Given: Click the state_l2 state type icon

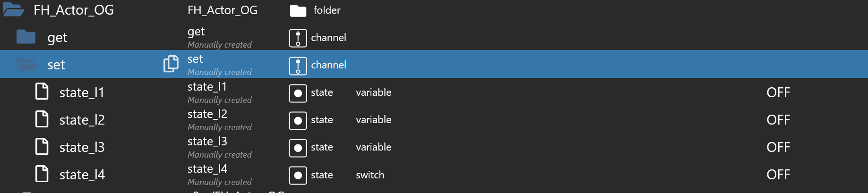Looking at the screenshot, I should tap(298, 120).
